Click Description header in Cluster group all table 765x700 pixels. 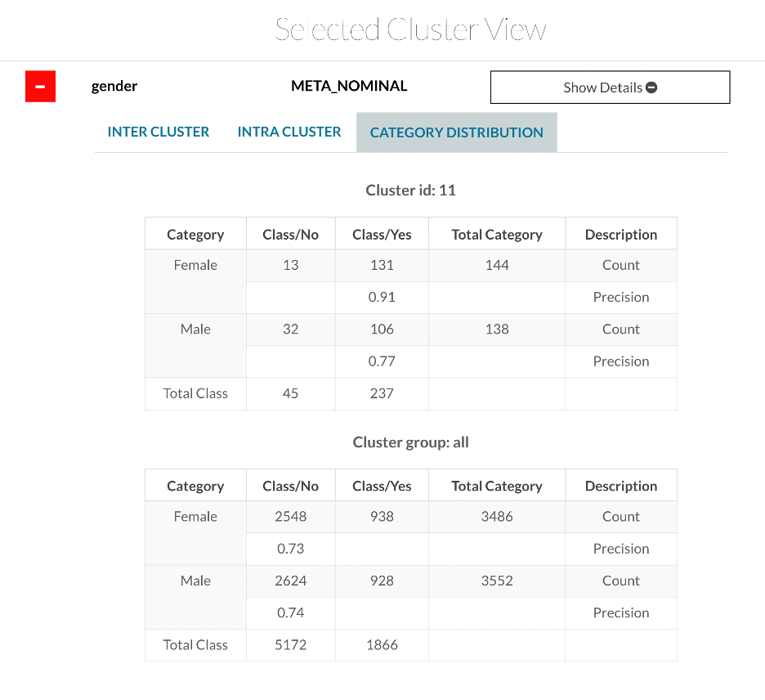[x=620, y=486]
